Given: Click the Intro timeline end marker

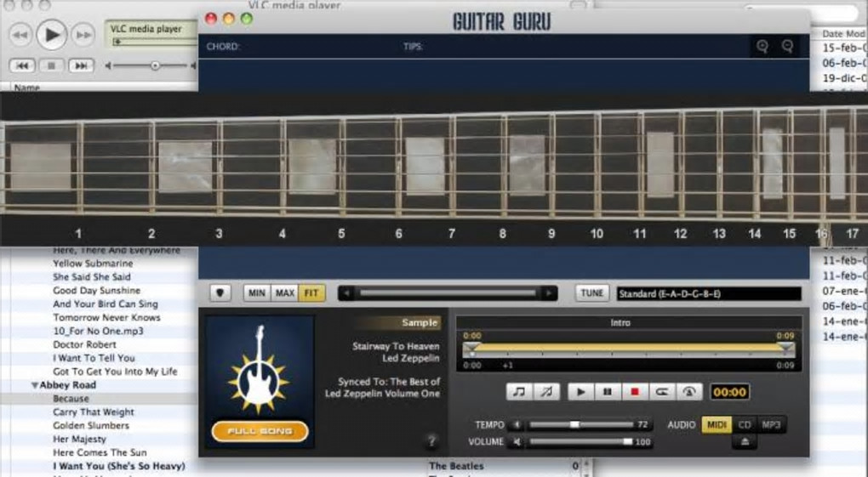Looking at the screenshot, I should point(786,348).
